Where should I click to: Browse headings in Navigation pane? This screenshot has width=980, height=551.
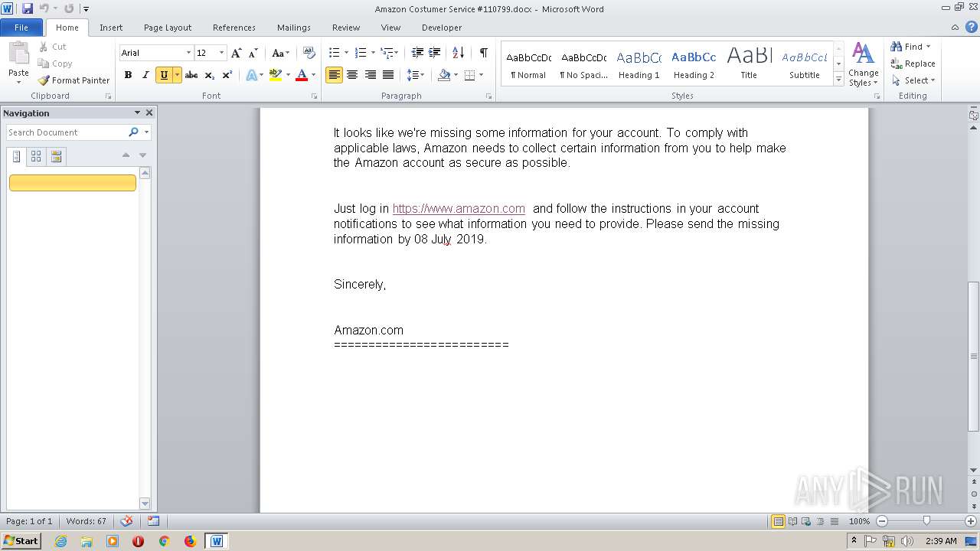(x=16, y=156)
